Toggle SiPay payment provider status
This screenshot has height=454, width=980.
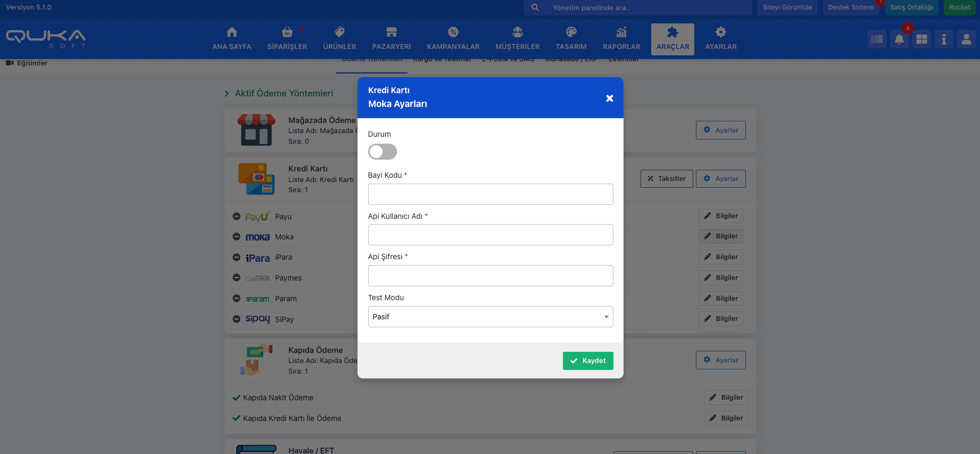236,319
